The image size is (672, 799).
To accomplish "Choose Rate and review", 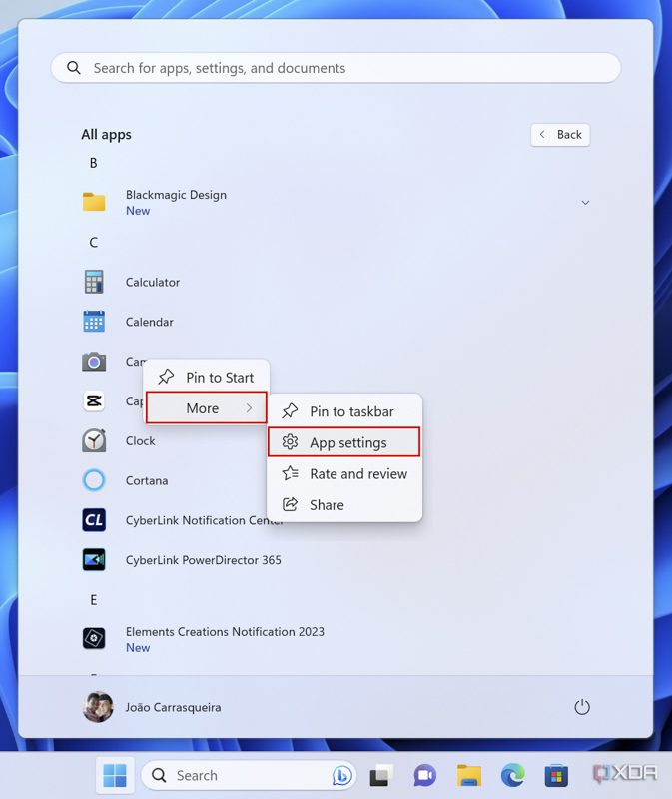I will (x=344, y=473).
